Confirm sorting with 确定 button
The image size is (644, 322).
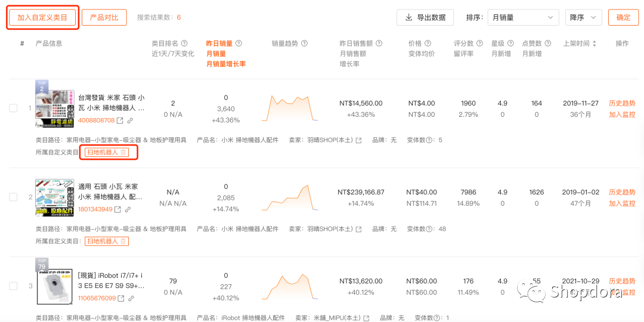click(623, 17)
